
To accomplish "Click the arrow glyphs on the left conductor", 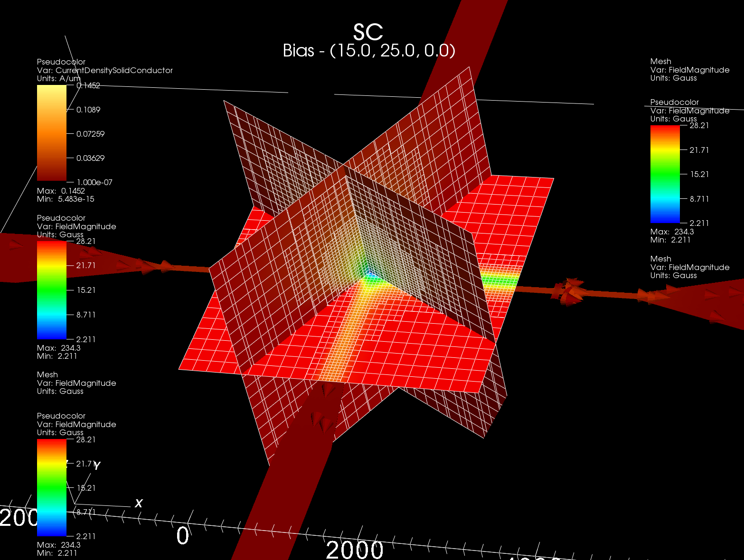I will [x=152, y=266].
